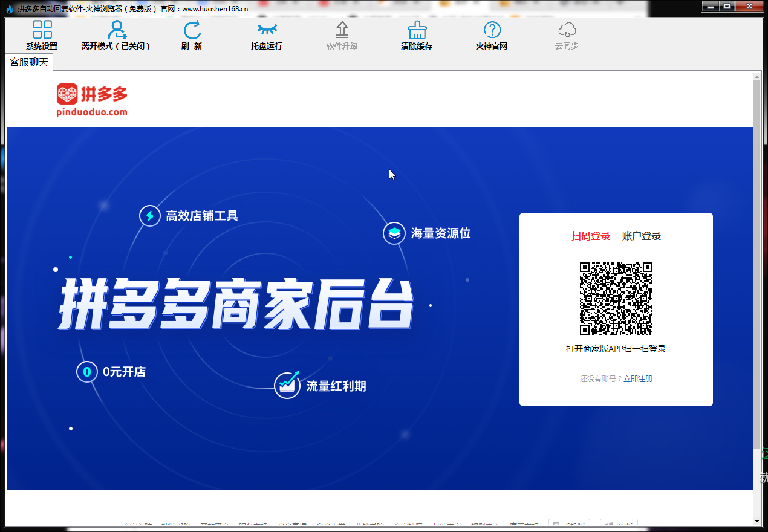
Task: Click the scrollbar down arrow
Action: pos(757,521)
